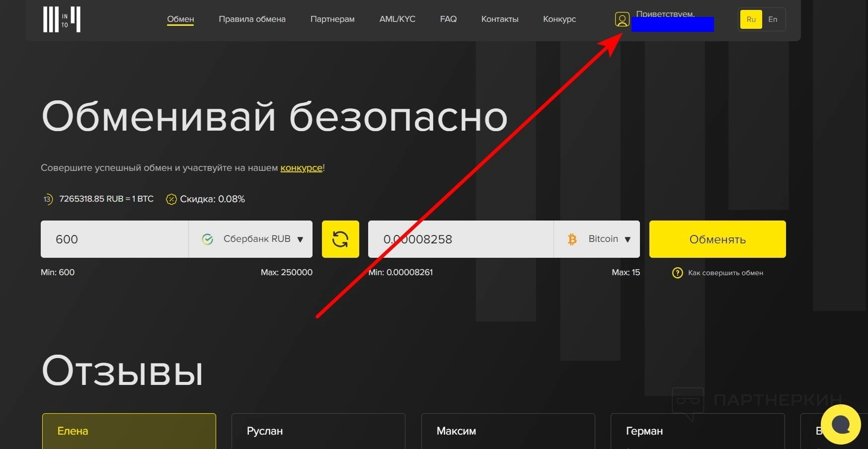Screen dimensions: 868x449
Task: Focus the 600 RUB amount field
Action: click(x=115, y=239)
